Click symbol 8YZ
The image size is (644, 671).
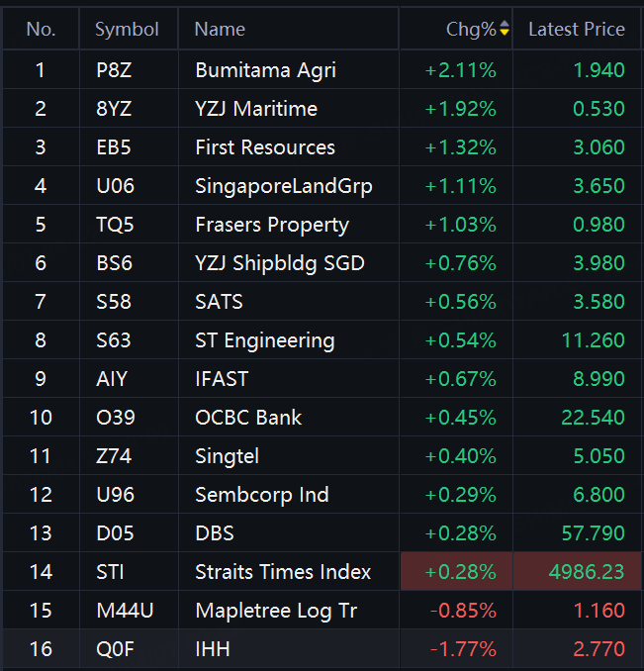pyautogui.click(x=114, y=109)
